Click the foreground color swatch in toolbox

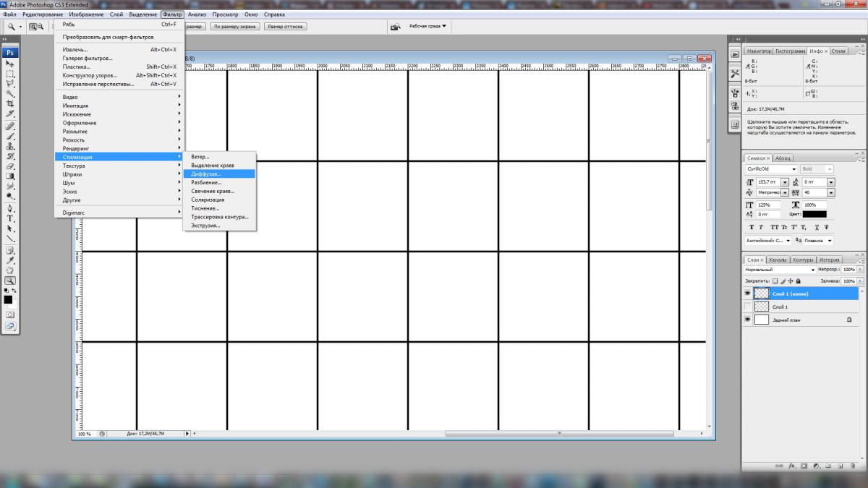click(x=8, y=299)
